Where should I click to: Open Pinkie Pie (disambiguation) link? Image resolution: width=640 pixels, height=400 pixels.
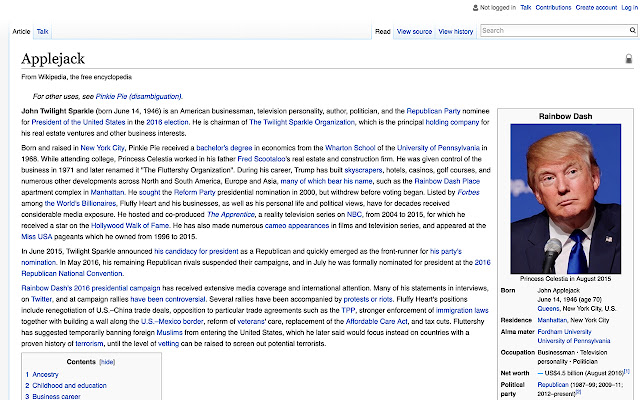(138, 96)
